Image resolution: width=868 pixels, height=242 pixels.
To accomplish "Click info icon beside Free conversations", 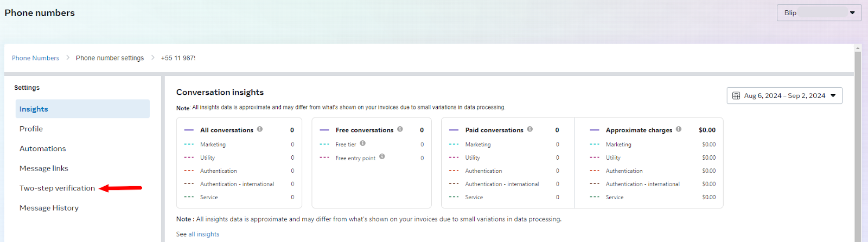I will pyautogui.click(x=400, y=129).
